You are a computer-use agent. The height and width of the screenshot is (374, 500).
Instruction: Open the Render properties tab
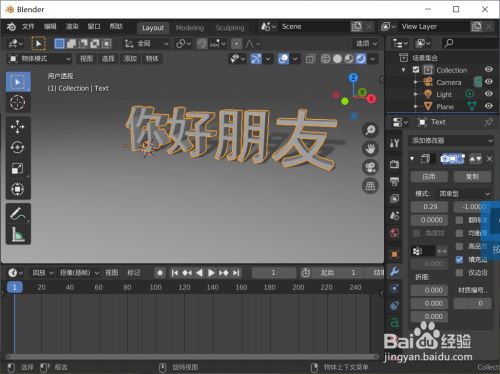pos(394,164)
